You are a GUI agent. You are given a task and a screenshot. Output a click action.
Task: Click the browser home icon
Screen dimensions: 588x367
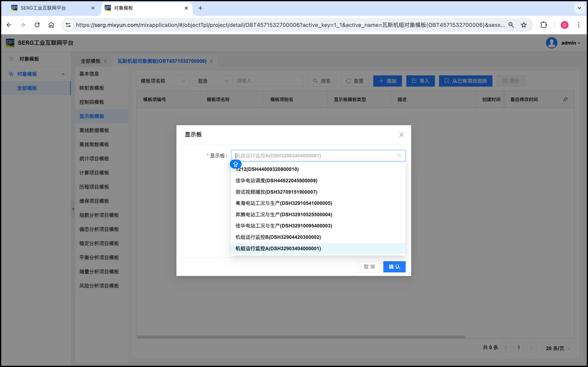[51, 25]
